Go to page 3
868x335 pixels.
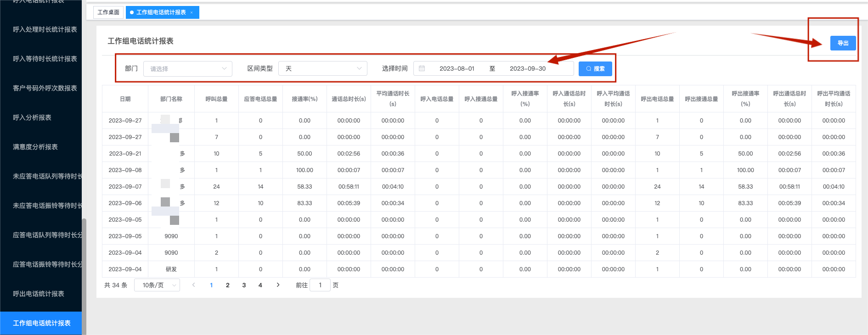[x=244, y=285]
